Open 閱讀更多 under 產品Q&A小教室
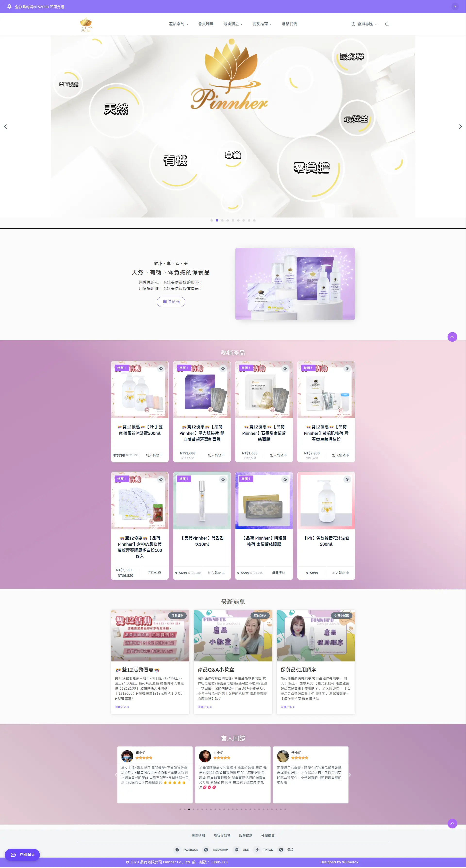The height and width of the screenshot is (868, 466). tap(205, 707)
